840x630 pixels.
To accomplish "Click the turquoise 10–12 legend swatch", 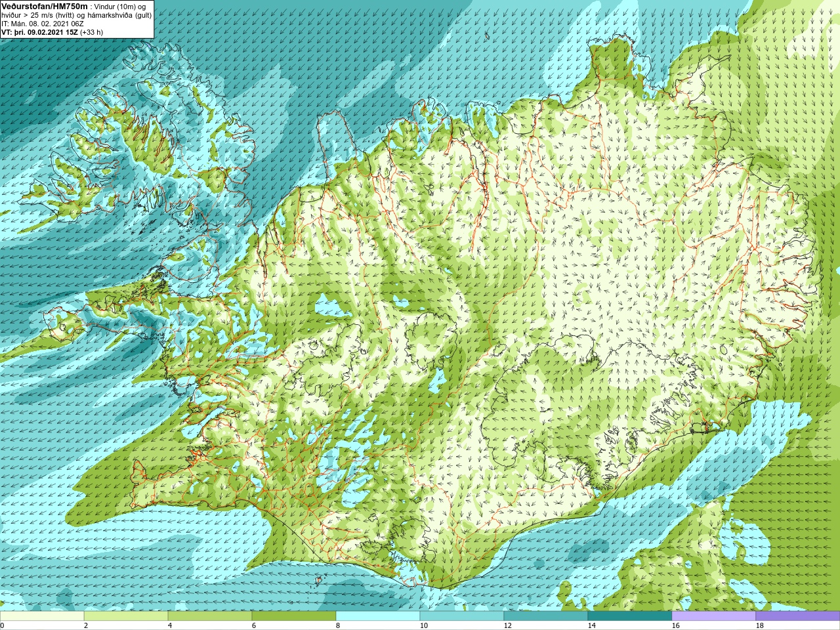I will [x=462, y=616].
